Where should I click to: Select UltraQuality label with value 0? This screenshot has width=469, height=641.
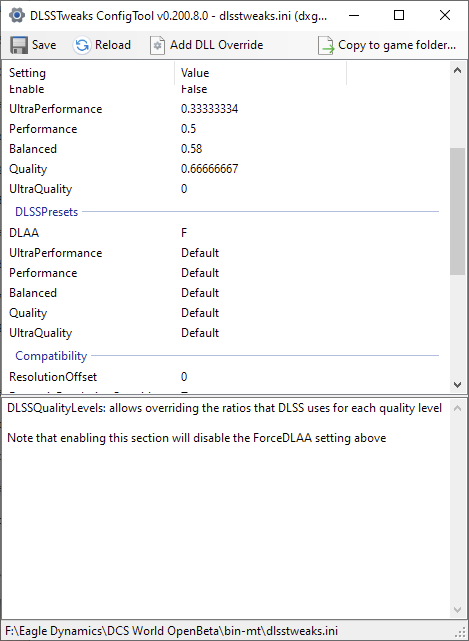click(x=40, y=190)
